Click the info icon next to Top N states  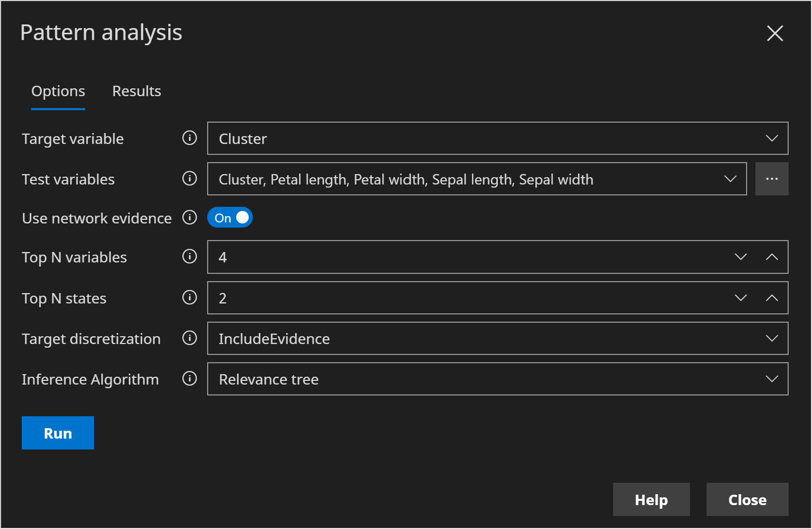tap(190, 298)
